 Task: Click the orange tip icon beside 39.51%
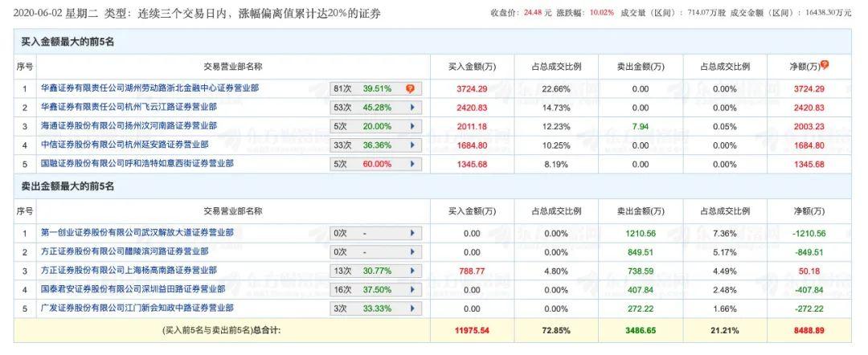(x=410, y=88)
